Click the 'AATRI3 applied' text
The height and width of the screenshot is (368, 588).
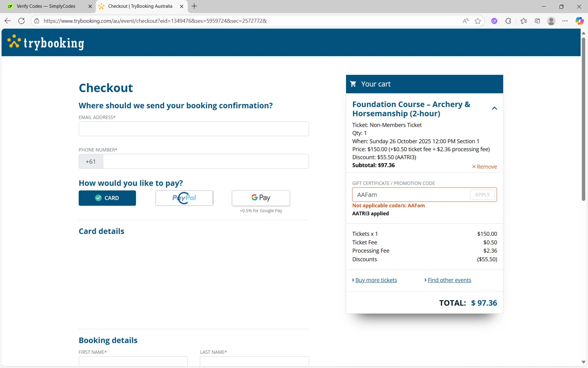tap(370, 213)
